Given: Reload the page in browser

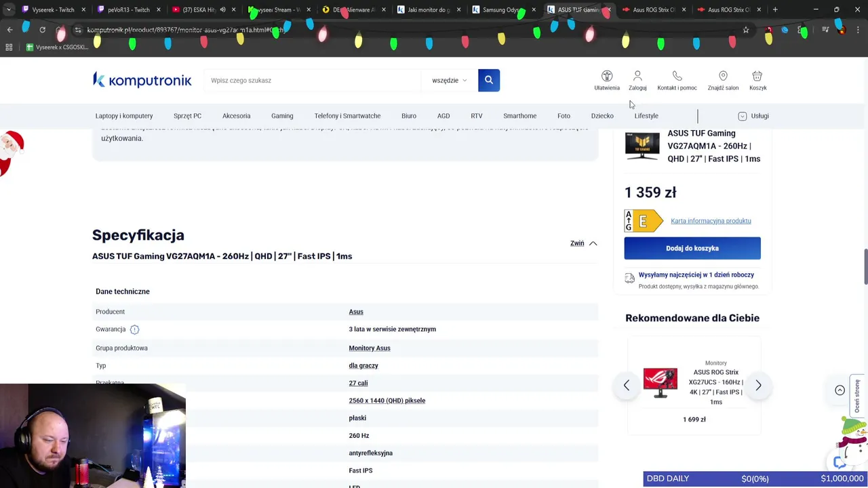Looking at the screenshot, I should (x=42, y=30).
